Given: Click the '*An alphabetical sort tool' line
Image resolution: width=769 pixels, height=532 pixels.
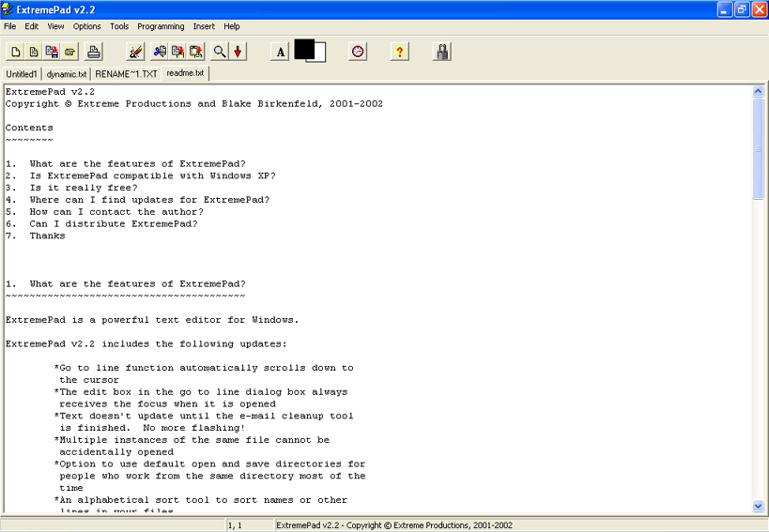Looking at the screenshot, I should pyautogui.click(x=201, y=500).
